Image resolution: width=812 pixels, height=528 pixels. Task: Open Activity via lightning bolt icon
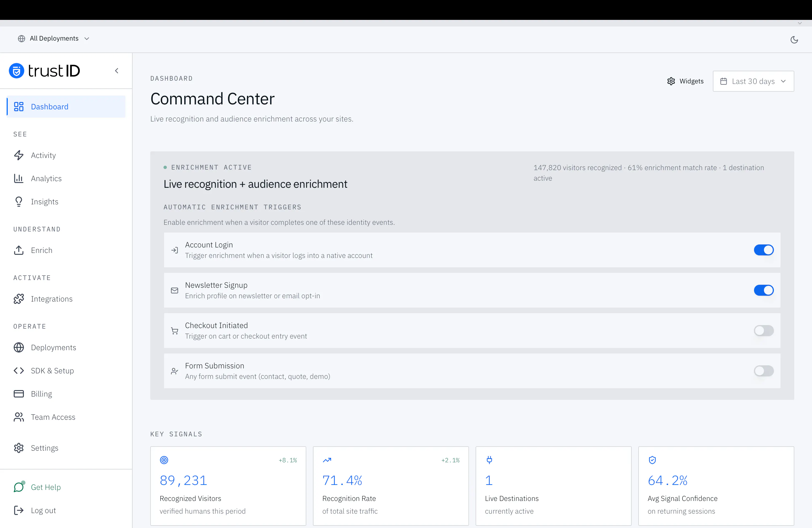pyautogui.click(x=19, y=155)
